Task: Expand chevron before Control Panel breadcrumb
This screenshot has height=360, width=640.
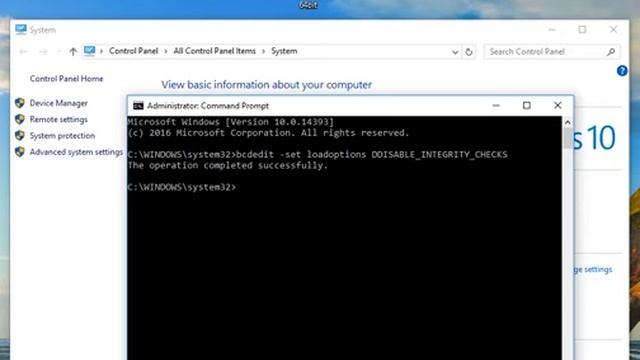Action: 101,52
